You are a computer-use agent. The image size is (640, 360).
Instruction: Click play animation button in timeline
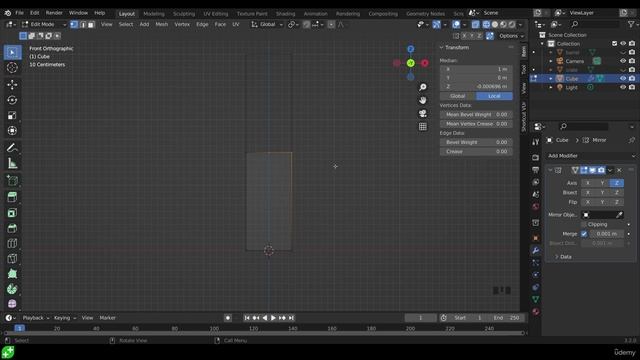273,318
